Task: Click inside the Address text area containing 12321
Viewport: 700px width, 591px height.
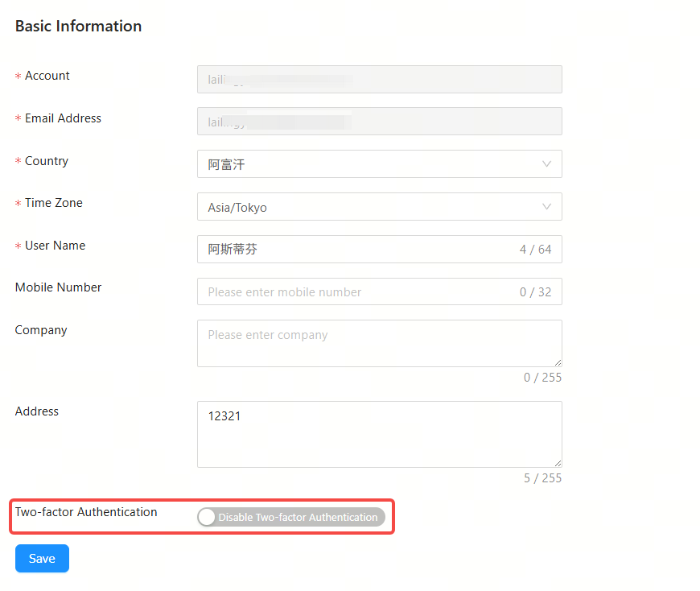Action: click(378, 435)
